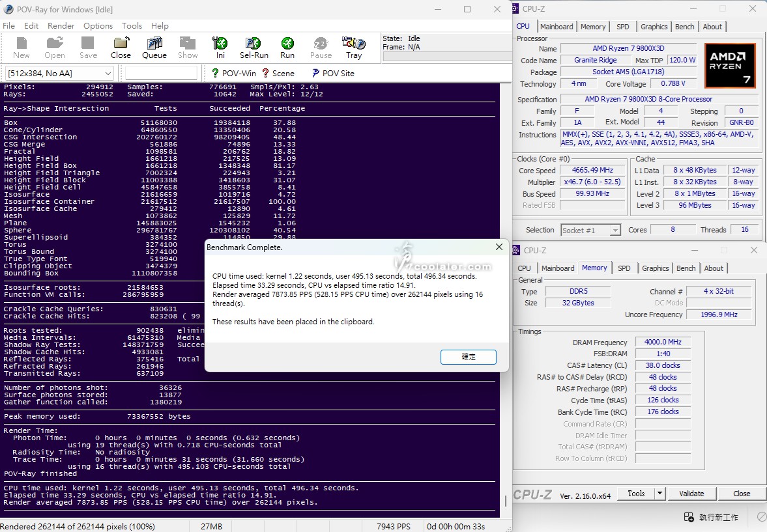Open the Render menu
The image size is (767, 532).
click(x=61, y=26)
